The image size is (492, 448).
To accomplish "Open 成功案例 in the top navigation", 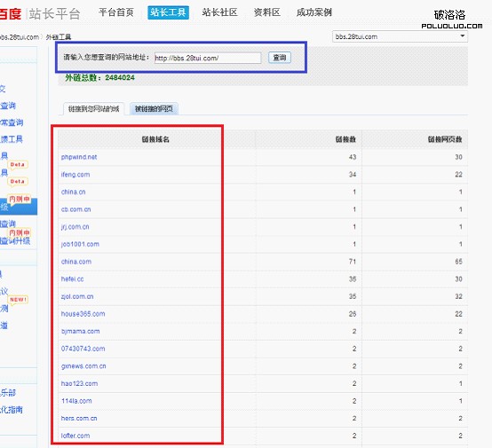I will (314, 12).
